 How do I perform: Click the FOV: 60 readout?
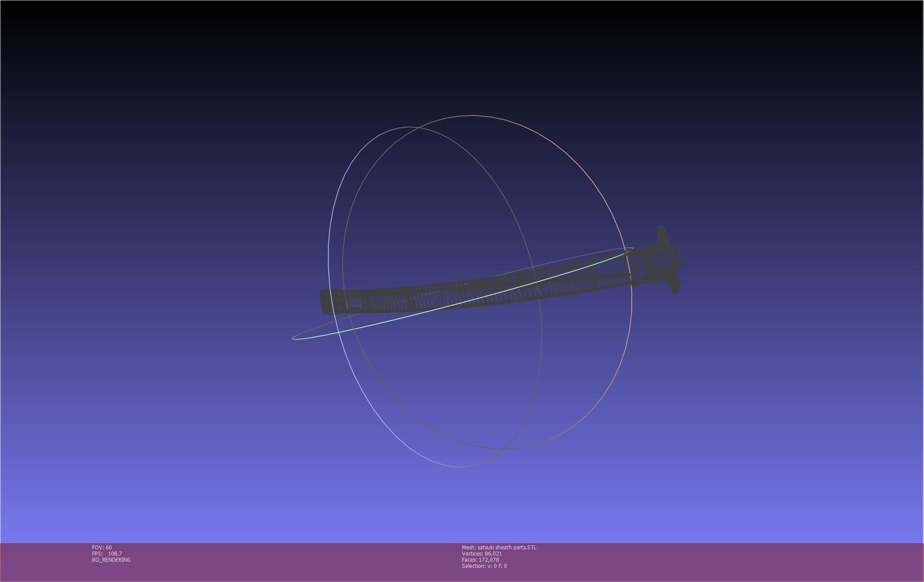click(102, 548)
